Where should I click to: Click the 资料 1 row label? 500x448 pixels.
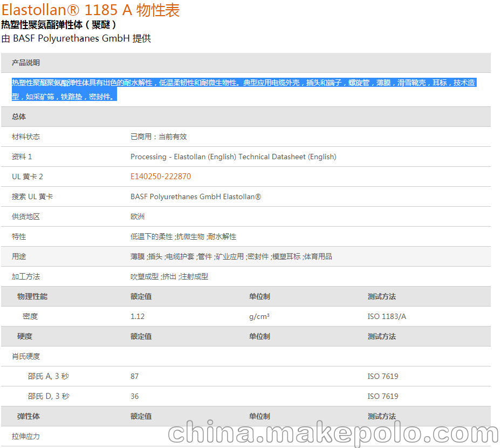pos(22,157)
